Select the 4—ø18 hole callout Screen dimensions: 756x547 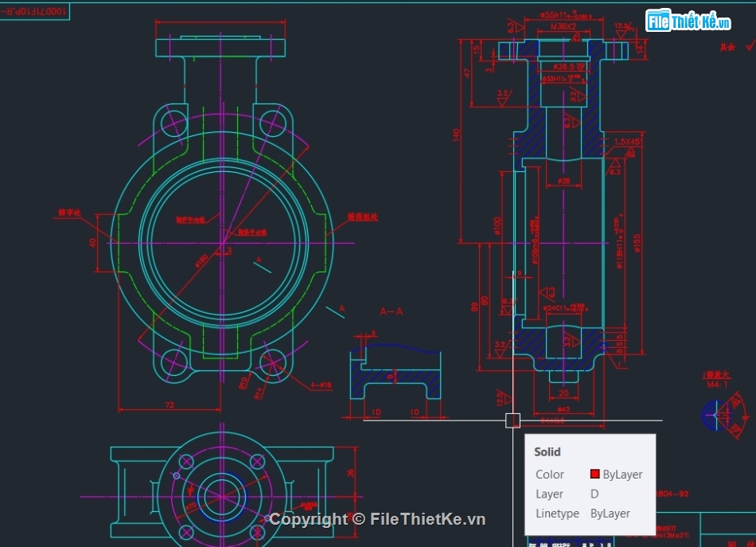pos(321,385)
